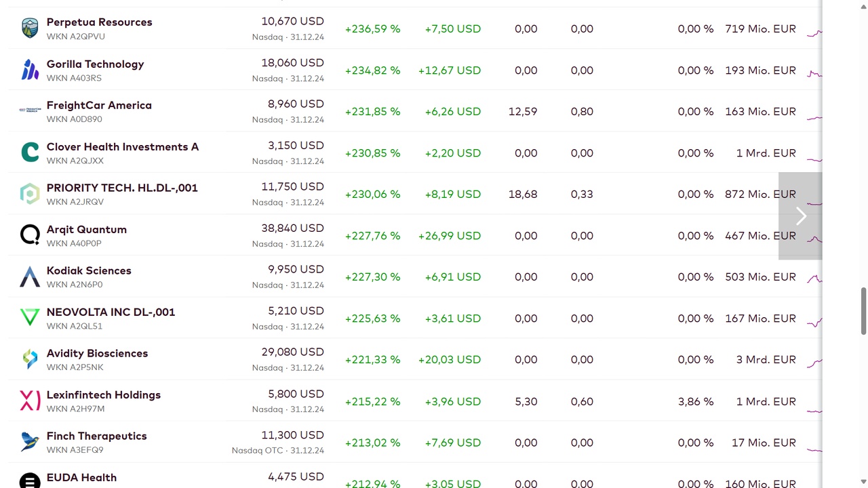Image resolution: width=868 pixels, height=488 pixels.
Task: Open the Gorilla Technology stock link
Action: coord(95,64)
